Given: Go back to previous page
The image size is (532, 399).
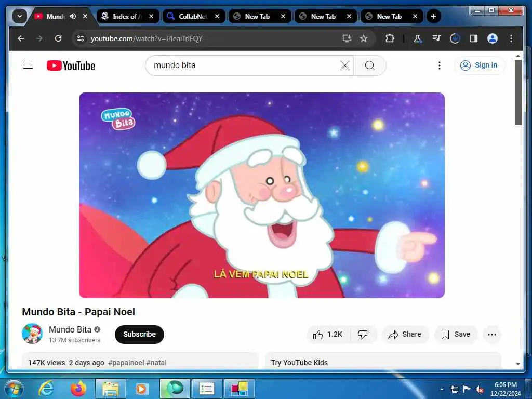Looking at the screenshot, I should (21, 38).
